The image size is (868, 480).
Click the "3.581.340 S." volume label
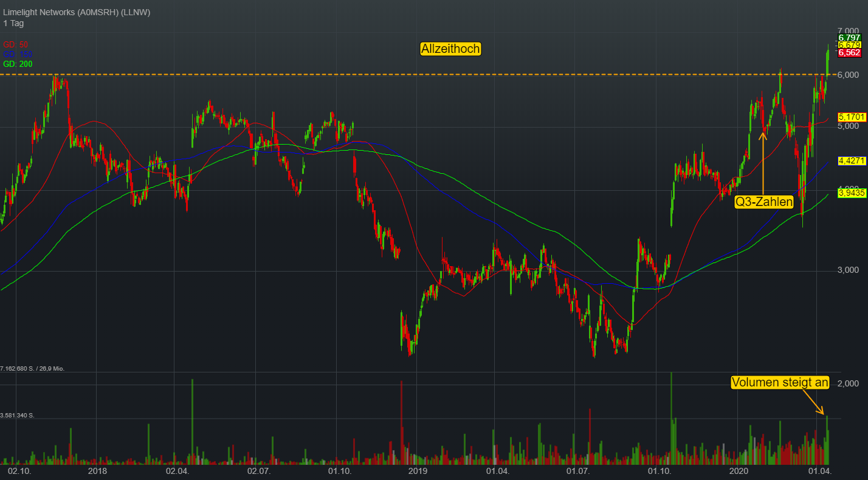(16, 416)
